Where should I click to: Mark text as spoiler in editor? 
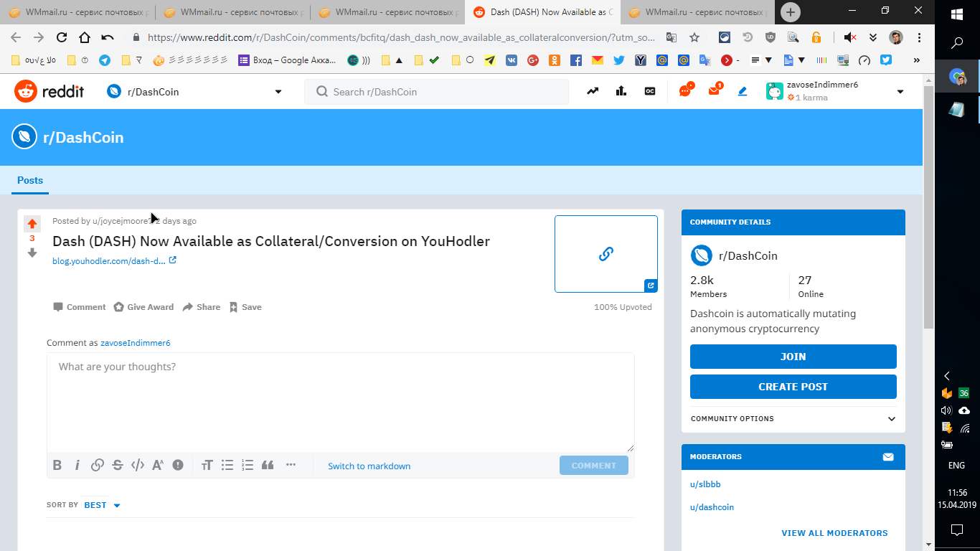pos(178,465)
